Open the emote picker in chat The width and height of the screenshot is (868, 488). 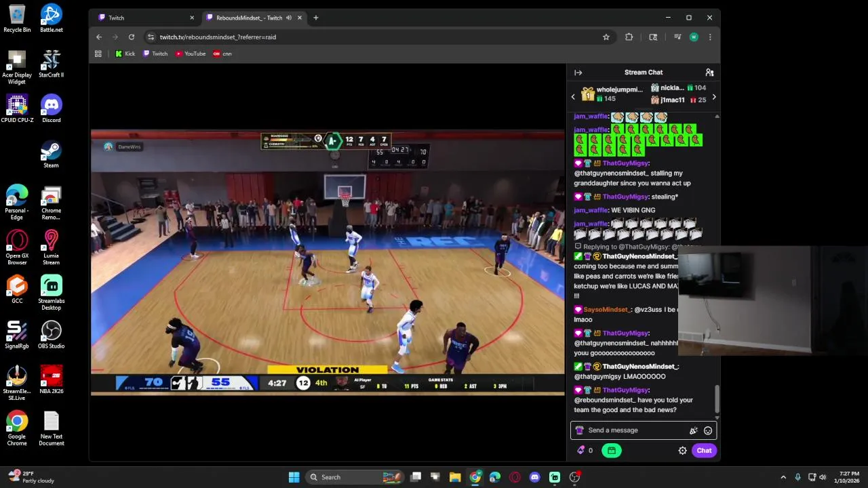click(x=708, y=430)
